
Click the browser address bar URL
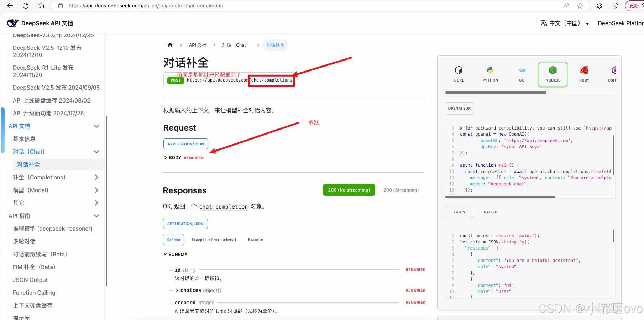coord(146,6)
